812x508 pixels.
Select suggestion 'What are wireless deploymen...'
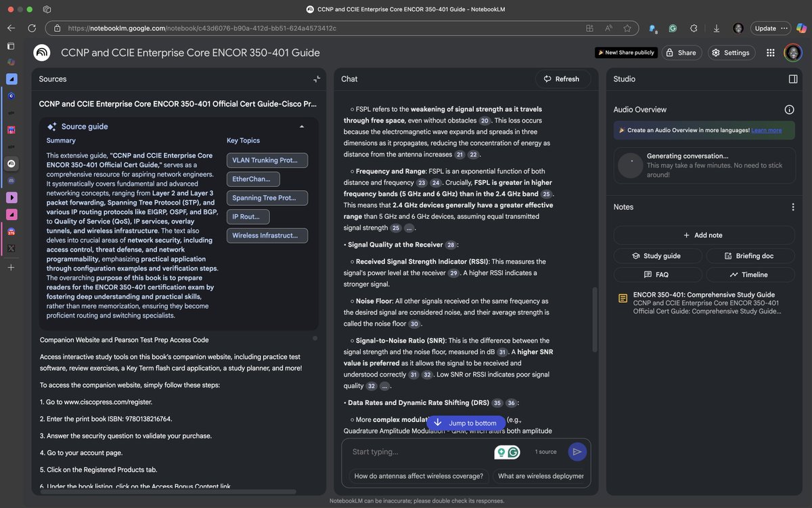[x=540, y=476]
